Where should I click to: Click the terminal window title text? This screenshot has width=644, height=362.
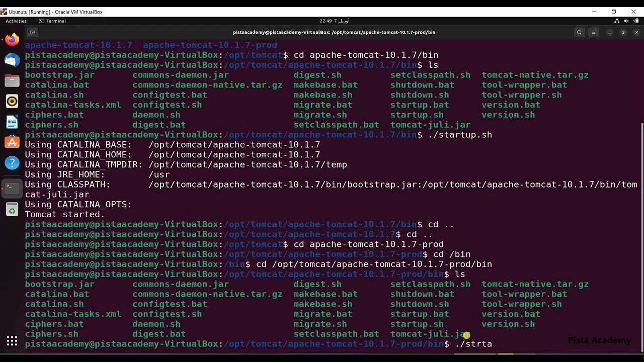(334, 32)
